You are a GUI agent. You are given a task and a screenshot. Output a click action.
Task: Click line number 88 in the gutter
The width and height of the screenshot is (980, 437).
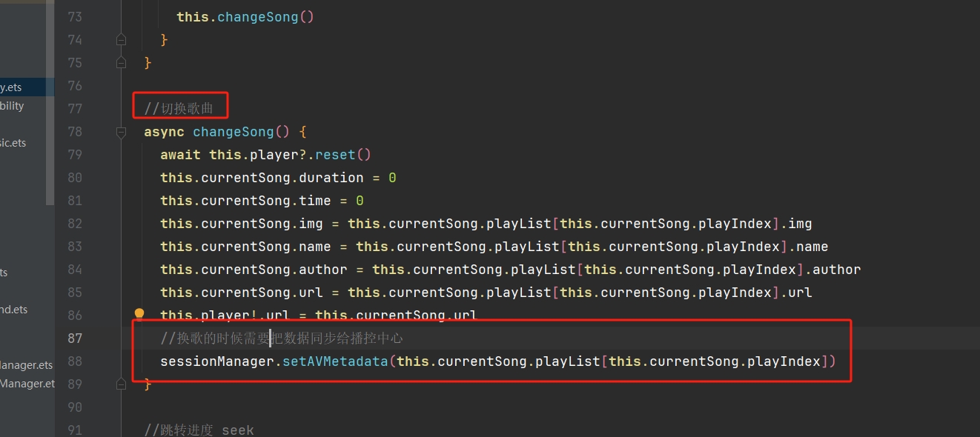pyautogui.click(x=74, y=361)
